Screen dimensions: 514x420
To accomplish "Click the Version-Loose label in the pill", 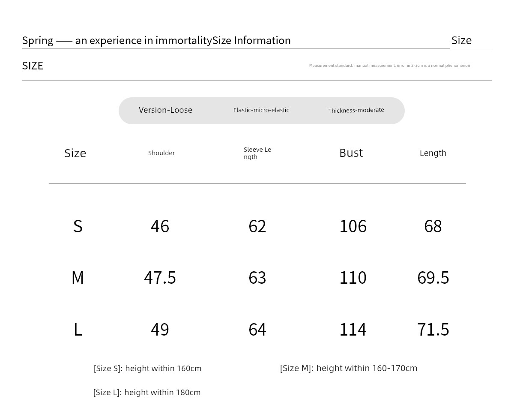I will coord(165,110).
